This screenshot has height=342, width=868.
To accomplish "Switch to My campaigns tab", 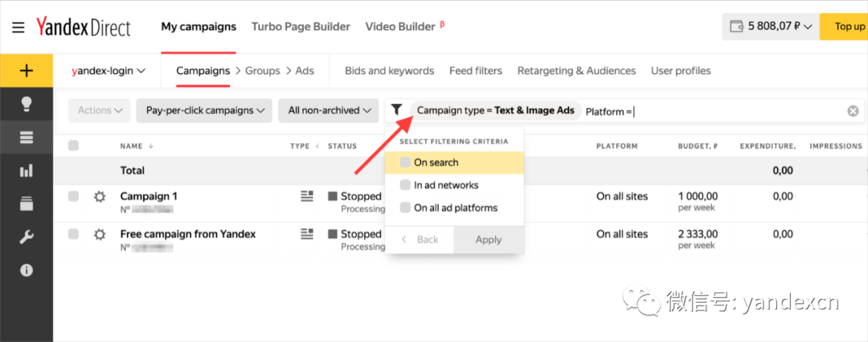I will (199, 27).
